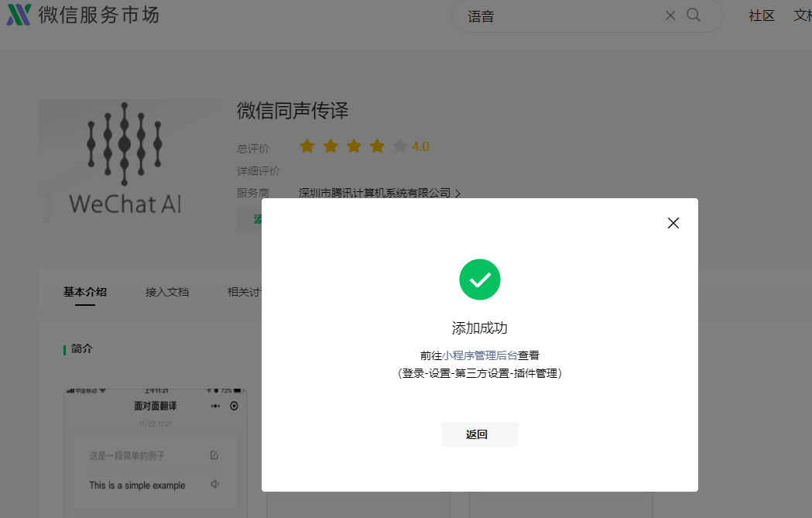
Task: Click the 添加成功 heading text
Action: point(479,328)
